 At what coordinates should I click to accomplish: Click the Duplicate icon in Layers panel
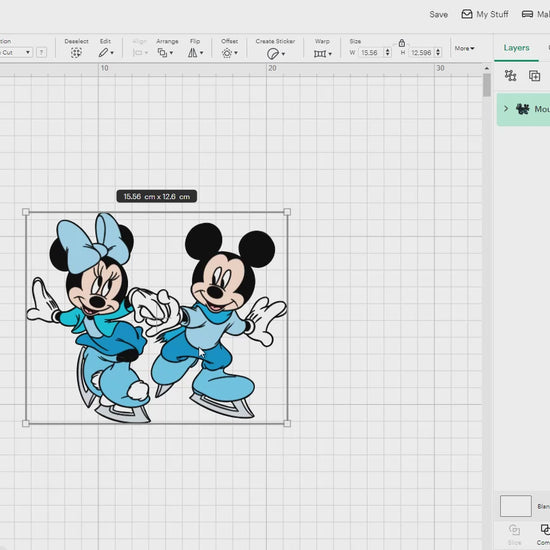coord(534,75)
